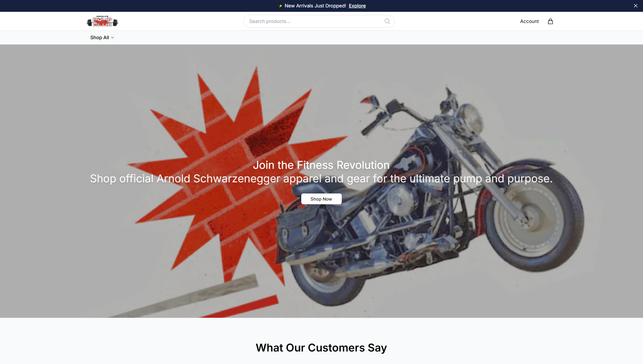The image size is (643, 364).
Task: Click the Arnold's Pump Club logo
Action: 102,21
